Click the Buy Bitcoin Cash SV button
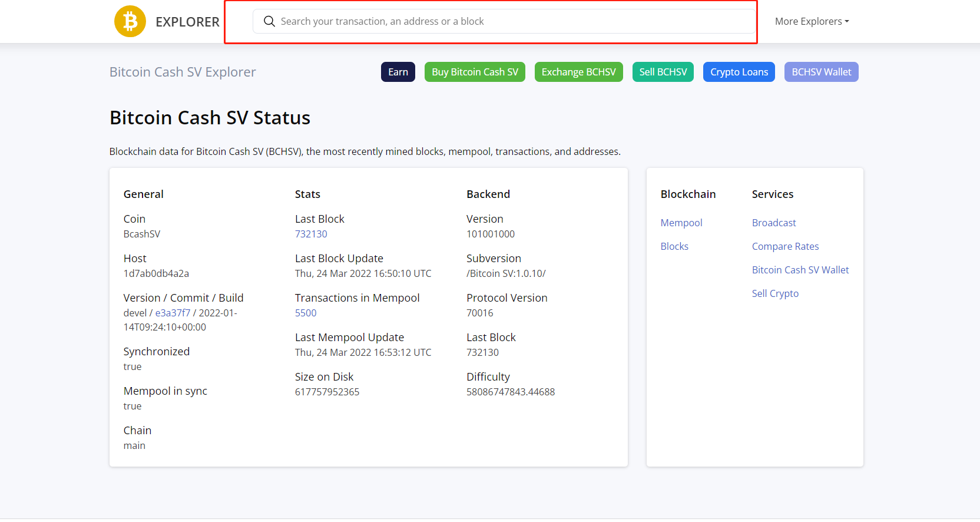The width and height of the screenshot is (980, 522). click(x=475, y=72)
